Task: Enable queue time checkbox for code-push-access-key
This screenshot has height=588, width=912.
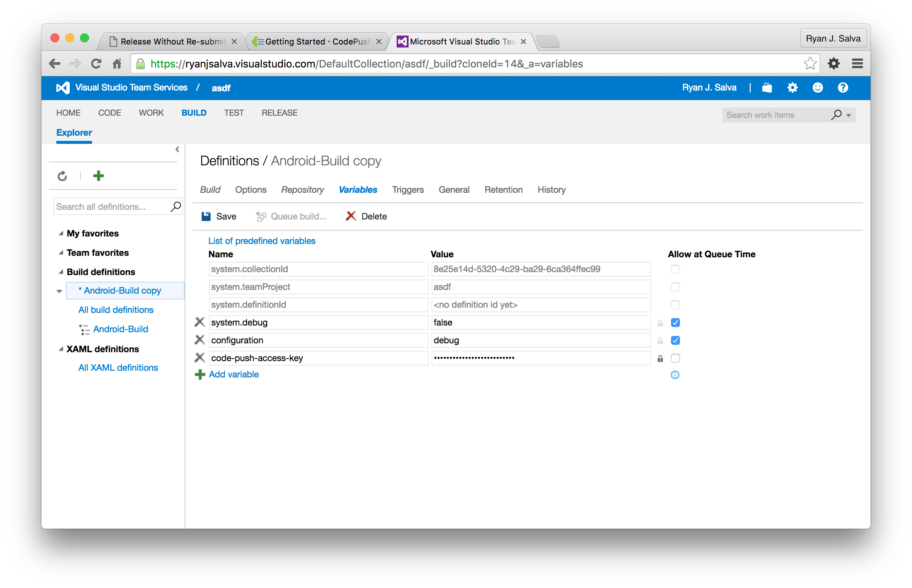Action: [675, 358]
